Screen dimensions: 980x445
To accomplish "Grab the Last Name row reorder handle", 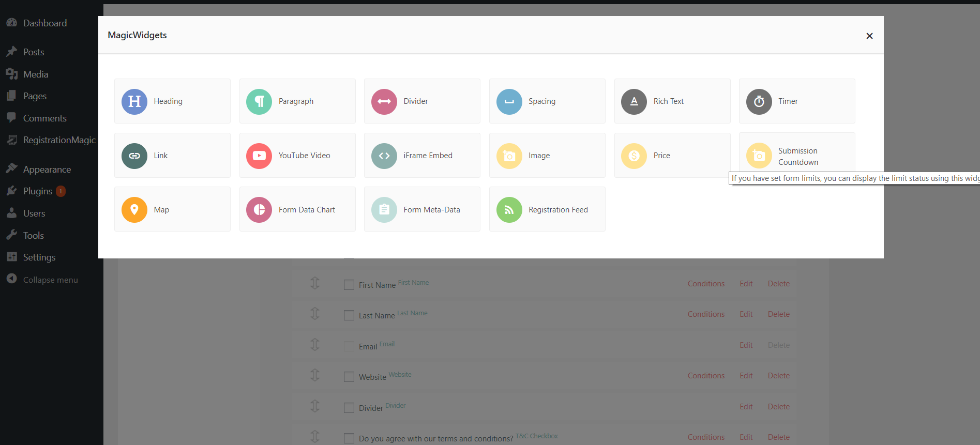I will pos(315,314).
